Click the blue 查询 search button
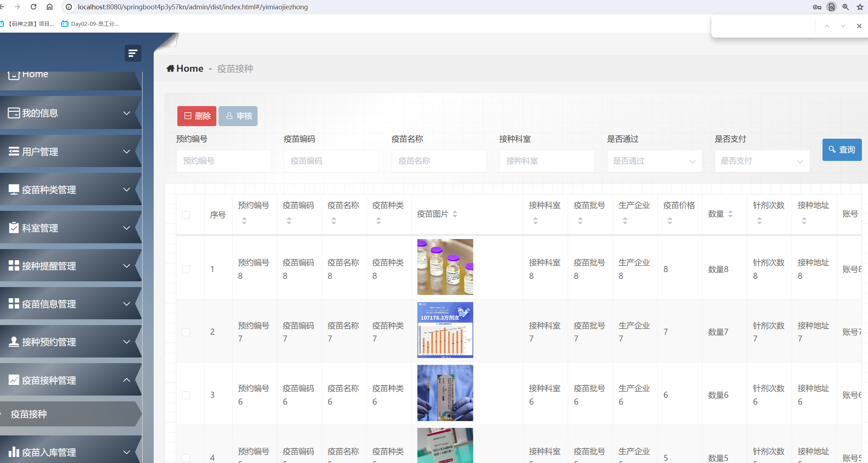 coord(842,149)
